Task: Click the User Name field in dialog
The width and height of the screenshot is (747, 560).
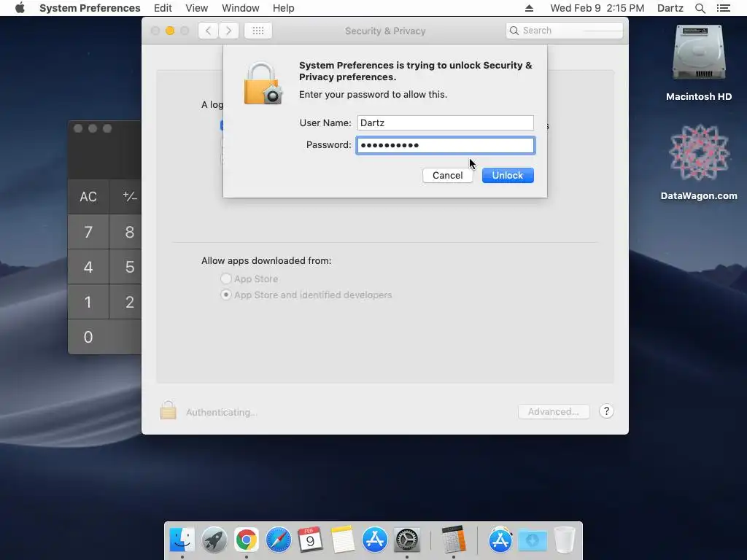Action: [x=446, y=122]
